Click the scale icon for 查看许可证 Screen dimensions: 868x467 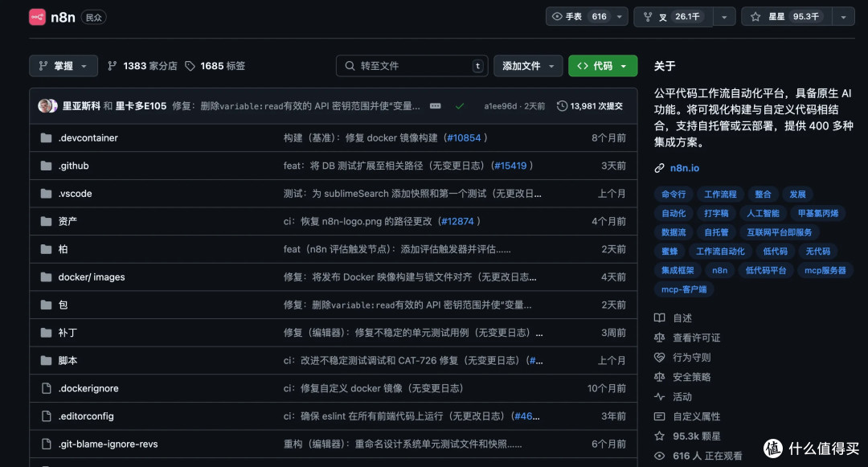pyautogui.click(x=659, y=338)
